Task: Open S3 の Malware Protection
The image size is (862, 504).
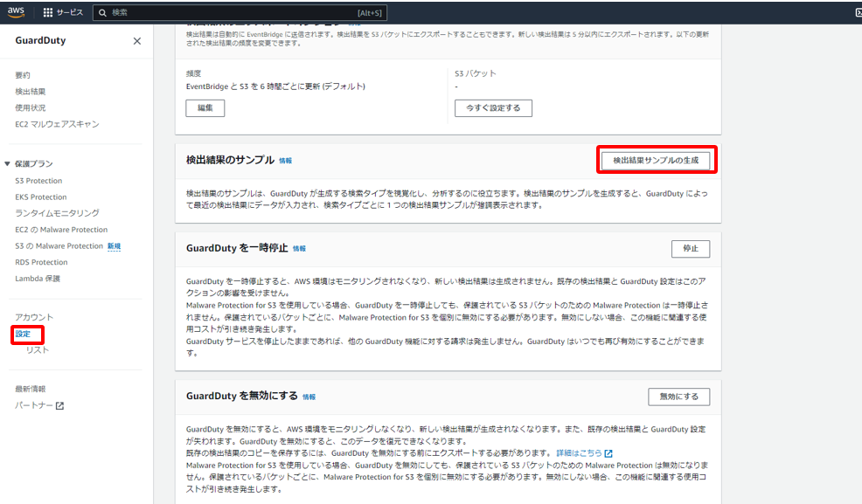Action: [59, 246]
